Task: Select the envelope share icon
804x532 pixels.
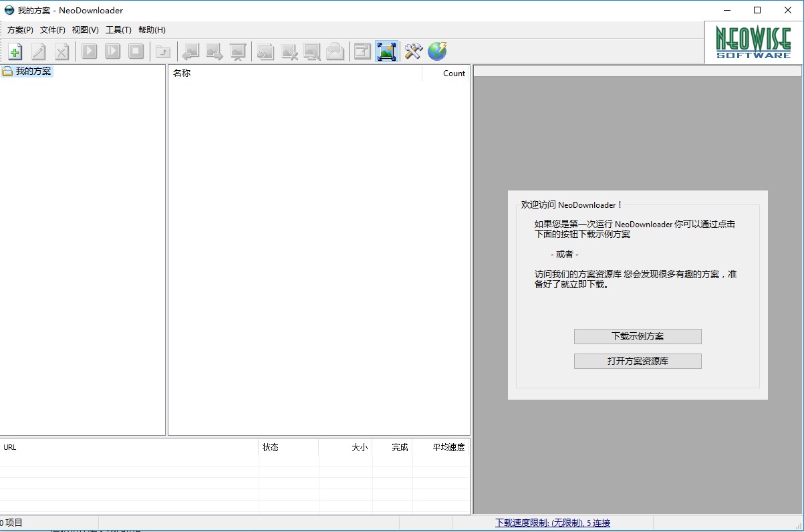Action: [336, 51]
